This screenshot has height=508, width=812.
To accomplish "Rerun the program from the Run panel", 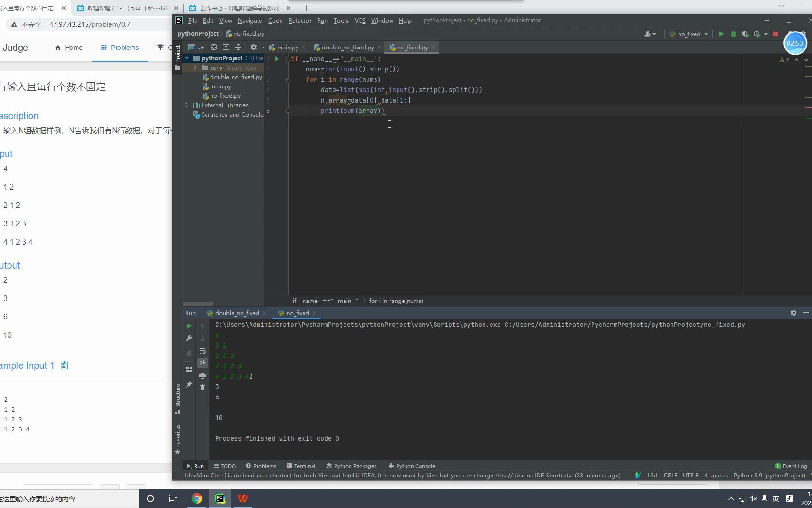I will click(189, 325).
